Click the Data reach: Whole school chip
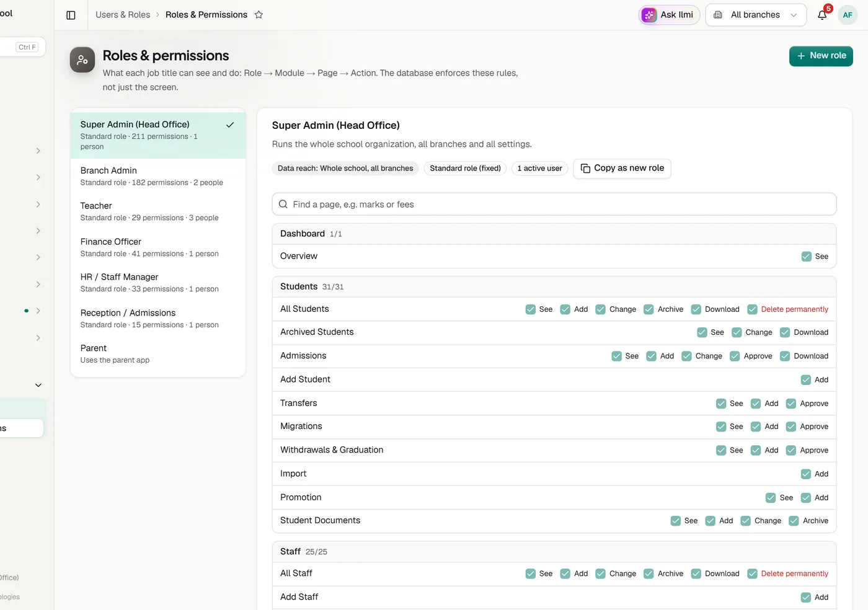This screenshot has height=610, width=868. pos(345,168)
